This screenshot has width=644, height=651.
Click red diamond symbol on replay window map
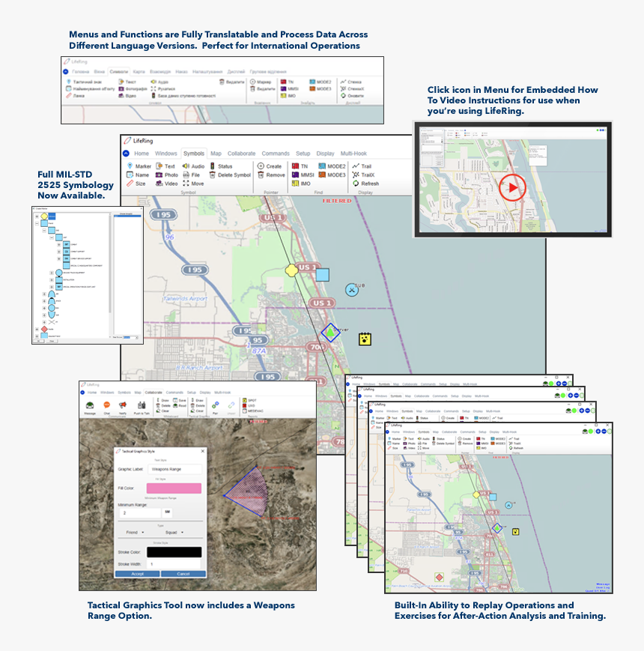440,577
